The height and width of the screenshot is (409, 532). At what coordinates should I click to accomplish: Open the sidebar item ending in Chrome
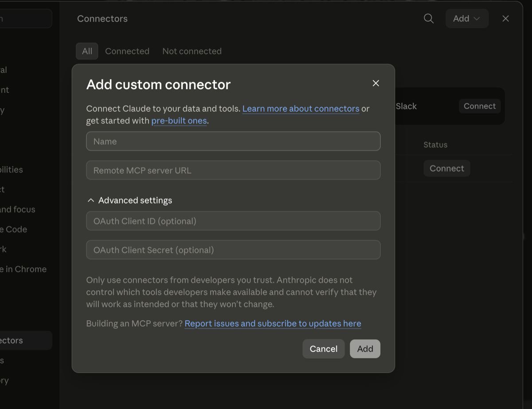click(x=23, y=269)
